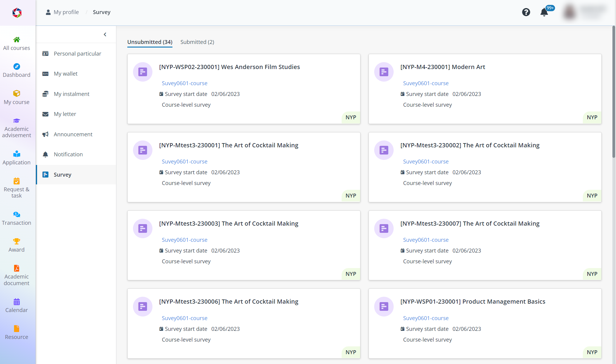Image resolution: width=616 pixels, height=364 pixels.
Task: Open Modern Art survey title
Action: [x=443, y=67]
